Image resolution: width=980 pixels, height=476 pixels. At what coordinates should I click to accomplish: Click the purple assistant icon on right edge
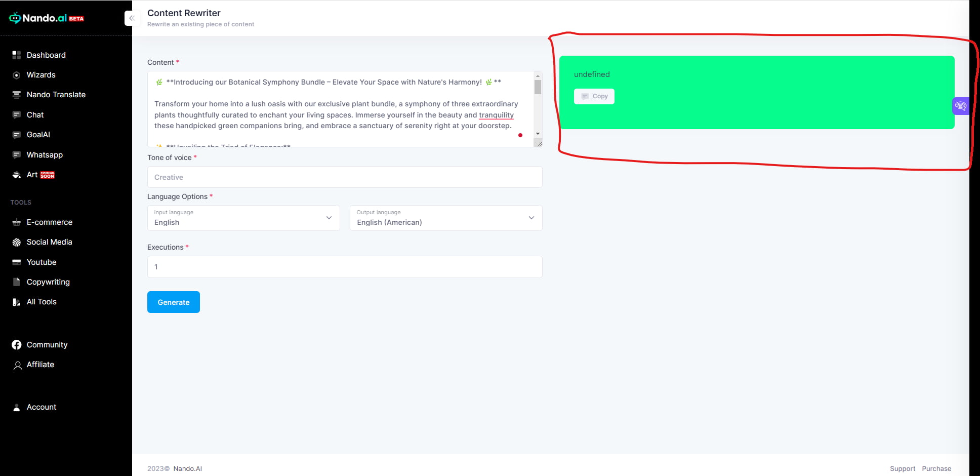(961, 106)
